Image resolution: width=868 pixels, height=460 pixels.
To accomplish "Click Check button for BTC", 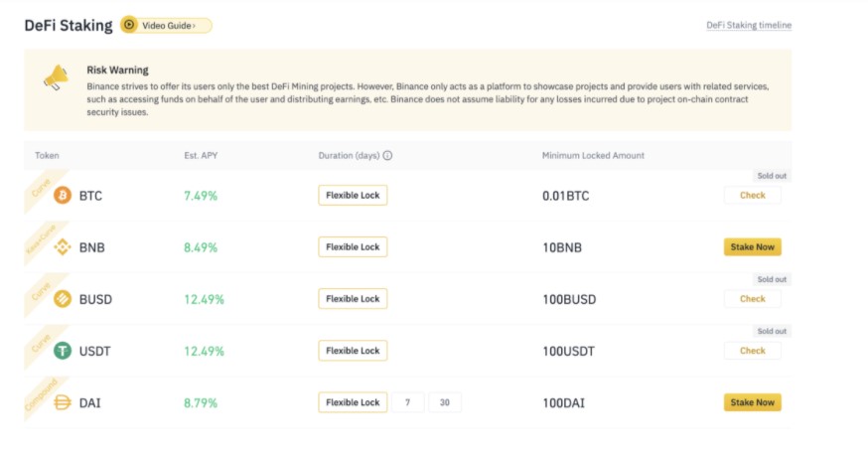I will (x=753, y=196).
